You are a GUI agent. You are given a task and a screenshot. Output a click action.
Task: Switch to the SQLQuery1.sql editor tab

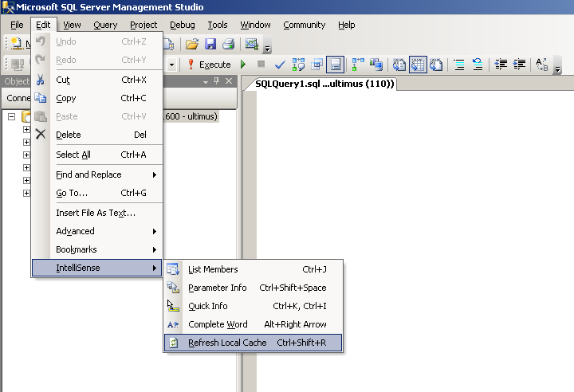(324, 84)
